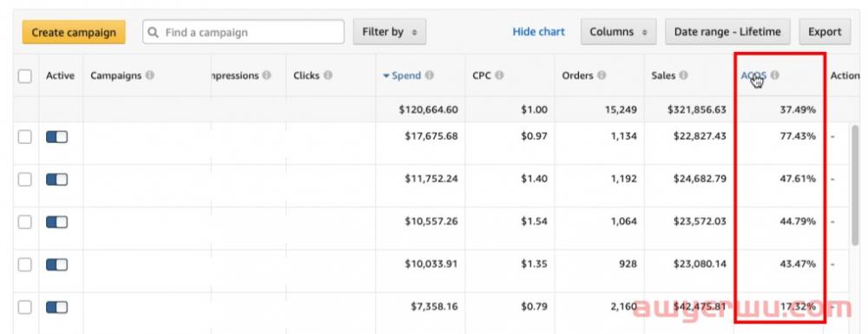Click total sales $321,856.63
868x334 pixels.
coord(696,109)
